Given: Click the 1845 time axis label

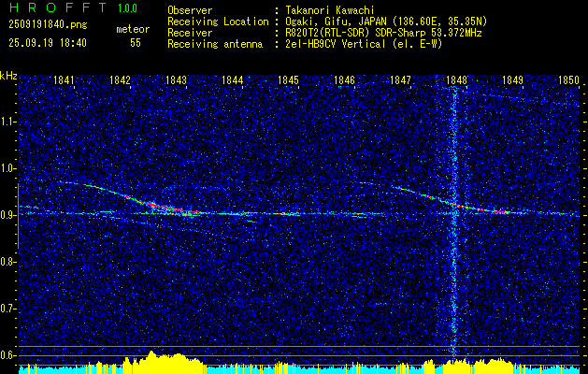Looking at the screenshot, I should coord(288,80).
